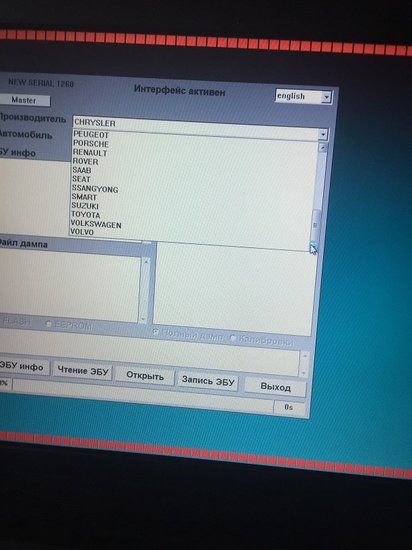Screen dimensions: 412x550
Task: Click the Чтение ЭБУ button
Action: tap(82, 371)
